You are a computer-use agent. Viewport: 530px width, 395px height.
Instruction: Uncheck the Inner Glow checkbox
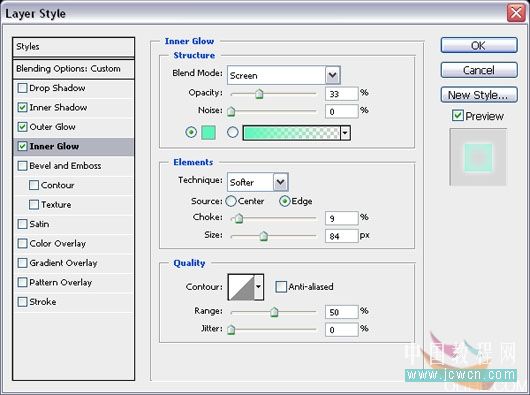[x=22, y=146]
